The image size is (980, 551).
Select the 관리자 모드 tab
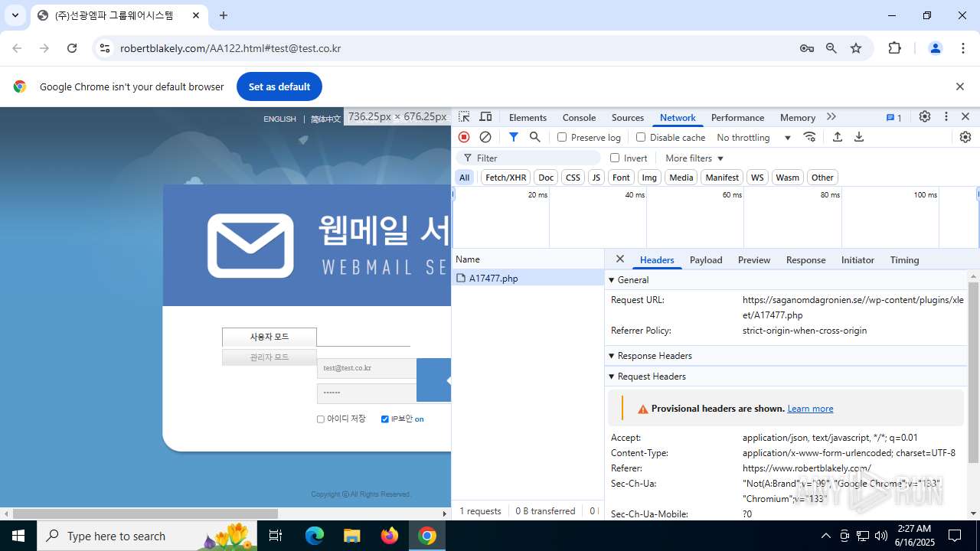(x=269, y=357)
